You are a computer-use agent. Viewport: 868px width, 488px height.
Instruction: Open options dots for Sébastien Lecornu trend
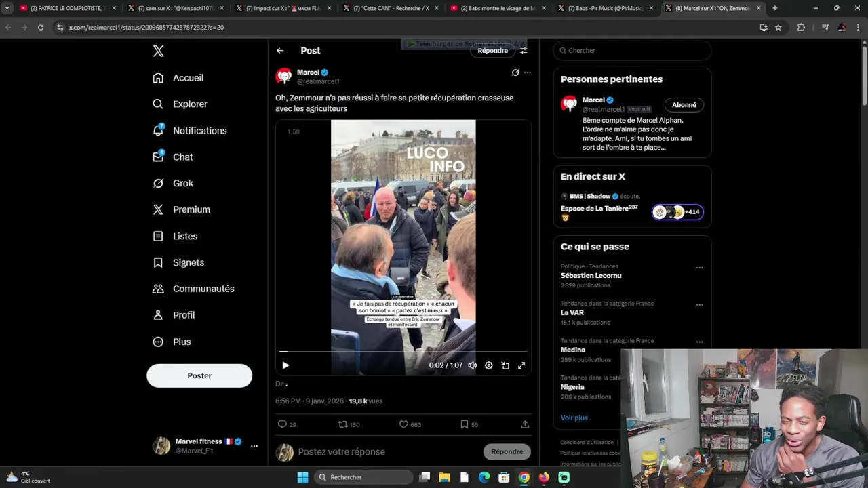699,268
